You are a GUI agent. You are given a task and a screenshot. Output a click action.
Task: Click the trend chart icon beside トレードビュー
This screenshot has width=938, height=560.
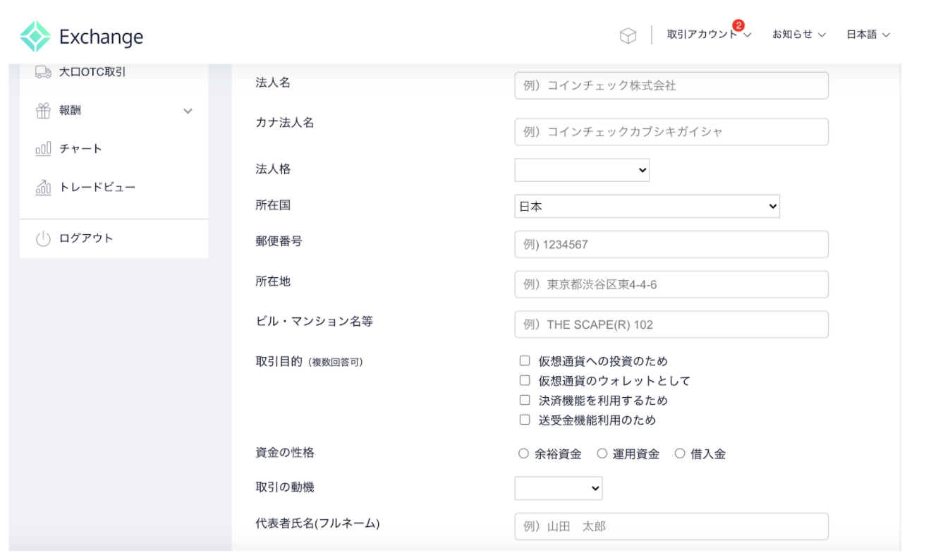coord(43,187)
